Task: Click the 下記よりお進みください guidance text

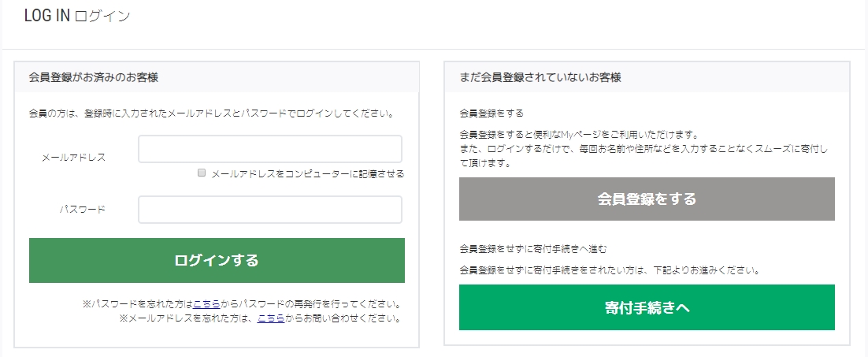Action: (x=609, y=270)
